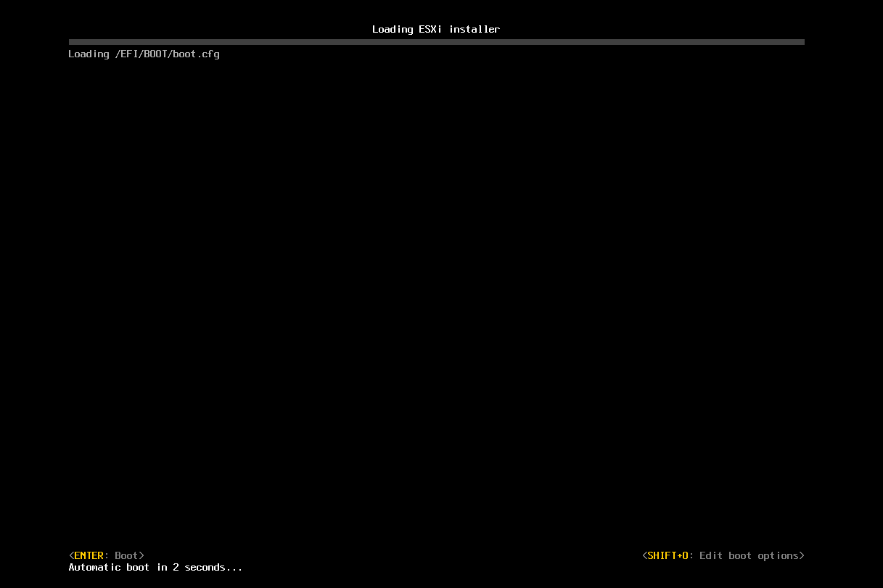Click the ENTER: Boot prompt
Image resolution: width=883 pixels, height=588 pixels.
[x=107, y=555]
